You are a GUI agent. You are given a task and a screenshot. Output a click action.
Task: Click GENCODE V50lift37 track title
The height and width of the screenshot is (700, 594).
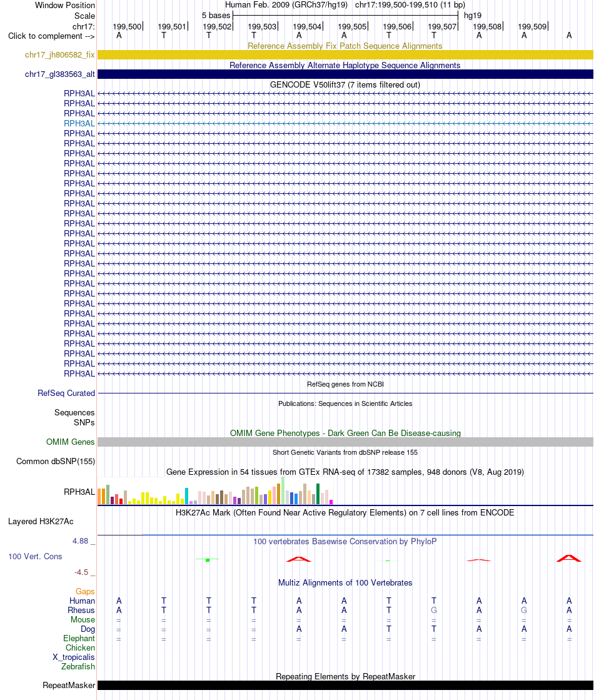pos(345,85)
